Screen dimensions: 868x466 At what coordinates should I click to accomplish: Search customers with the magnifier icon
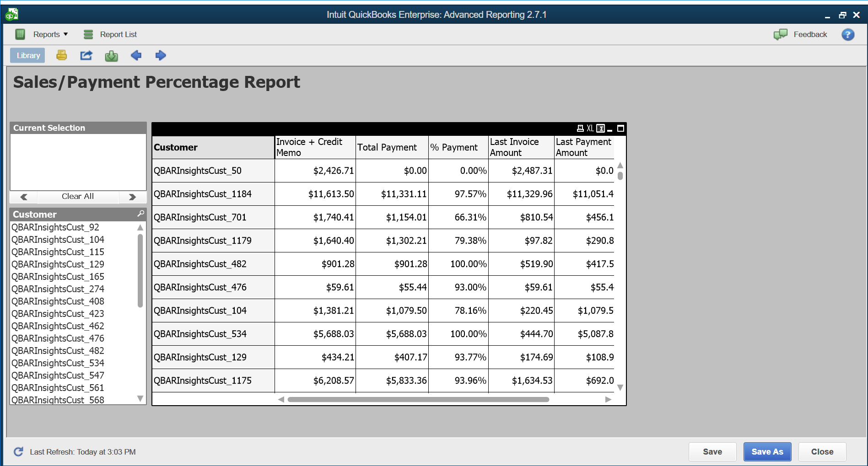(140, 214)
